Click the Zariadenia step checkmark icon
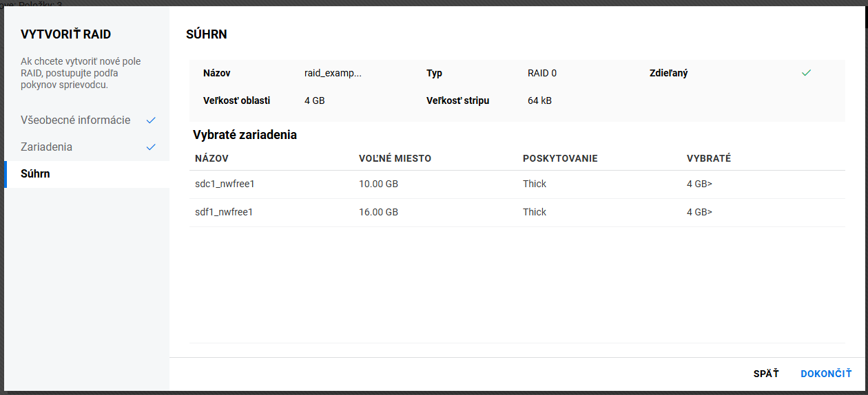Screen dimensions: 868x395 pos(151,147)
